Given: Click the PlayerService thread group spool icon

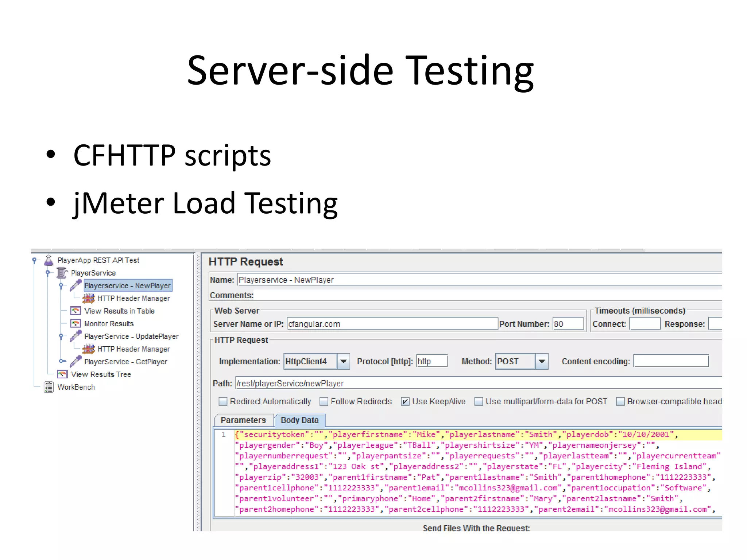Looking at the screenshot, I should (x=62, y=273).
